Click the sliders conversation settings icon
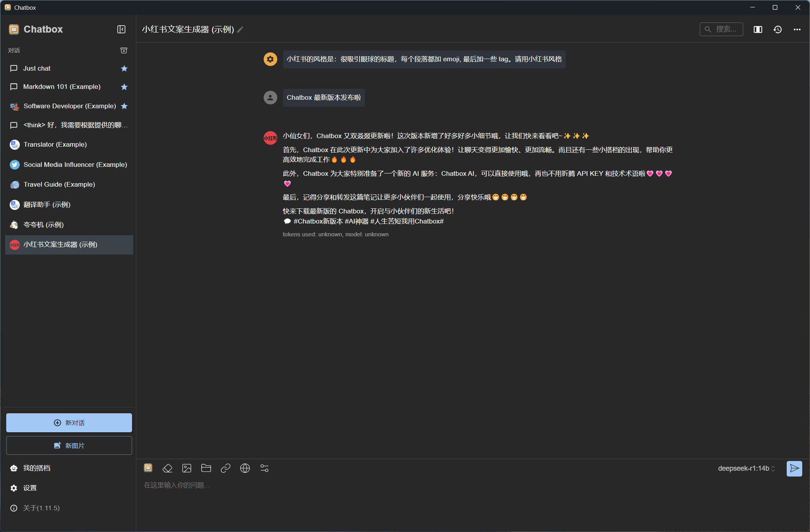810x532 pixels. click(264, 468)
